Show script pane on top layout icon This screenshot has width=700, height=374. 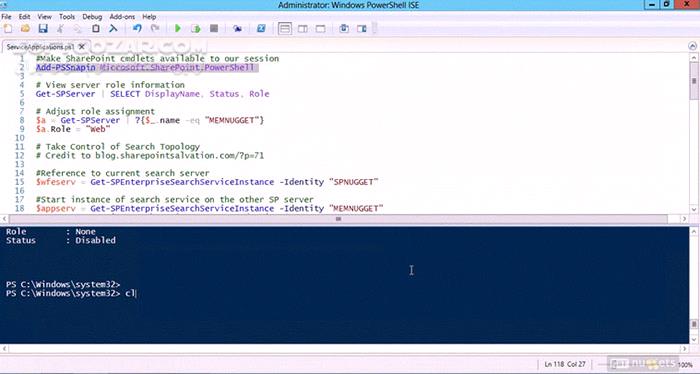(x=284, y=29)
